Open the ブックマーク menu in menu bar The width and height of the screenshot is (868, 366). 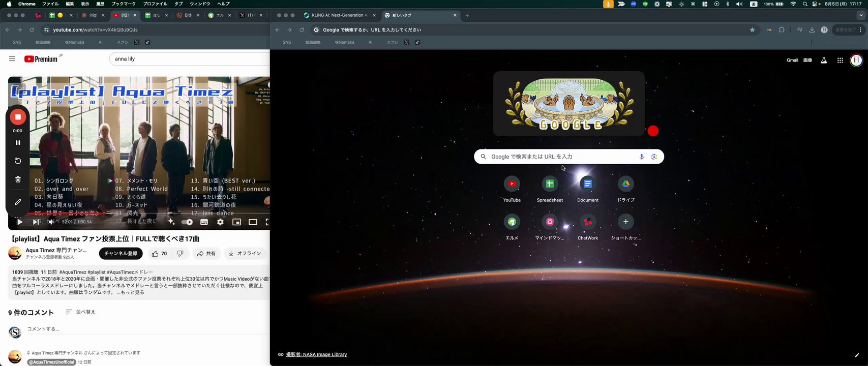124,4
